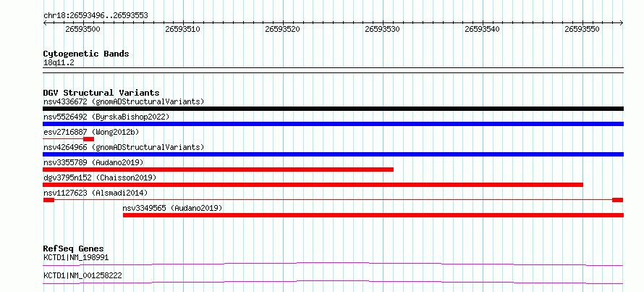Click the right-end red block of nsv1127623

coord(618,200)
